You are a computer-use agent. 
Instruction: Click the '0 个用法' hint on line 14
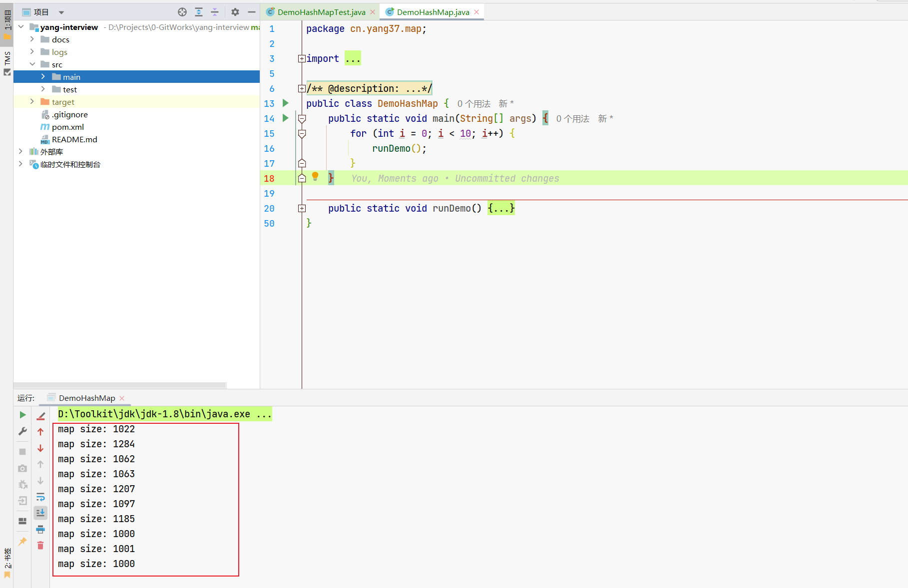pyautogui.click(x=572, y=119)
